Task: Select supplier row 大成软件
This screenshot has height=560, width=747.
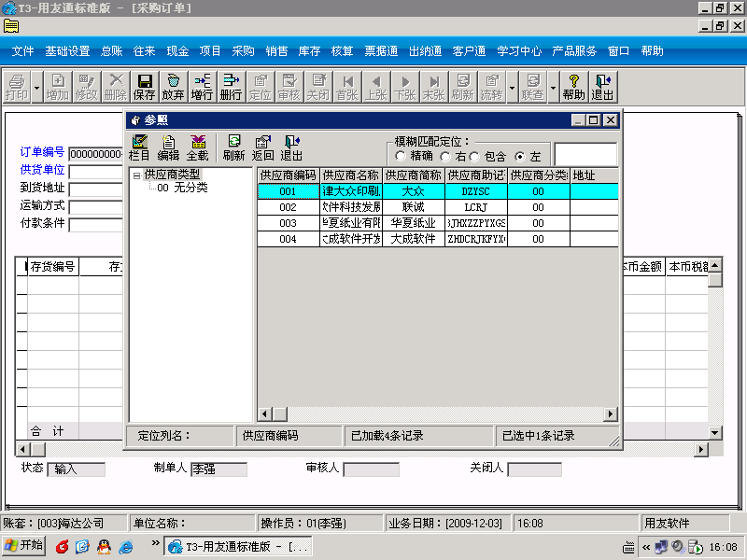Action: point(438,239)
